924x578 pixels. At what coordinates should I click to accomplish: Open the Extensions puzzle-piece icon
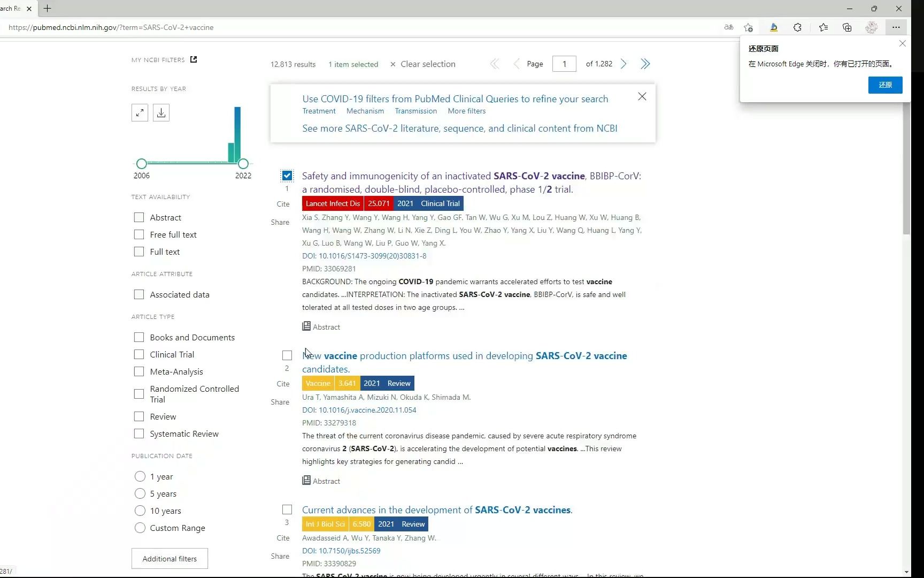[797, 27]
